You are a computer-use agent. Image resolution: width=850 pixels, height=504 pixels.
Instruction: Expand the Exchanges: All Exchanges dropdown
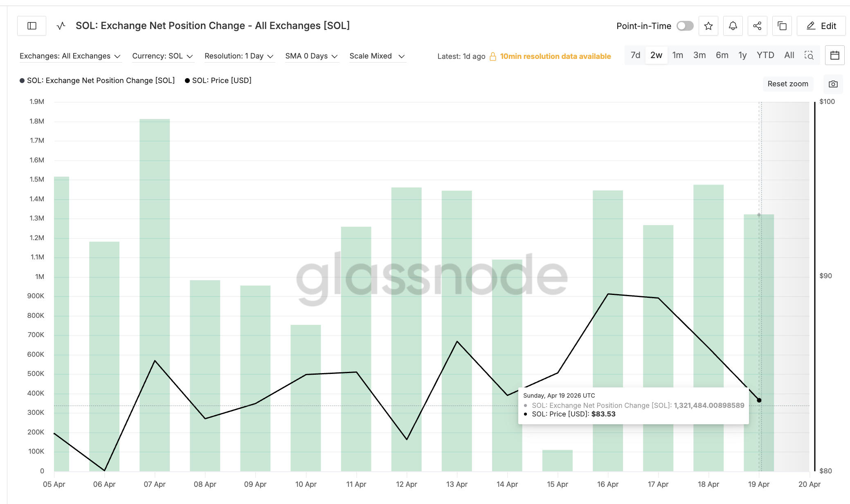coord(70,56)
